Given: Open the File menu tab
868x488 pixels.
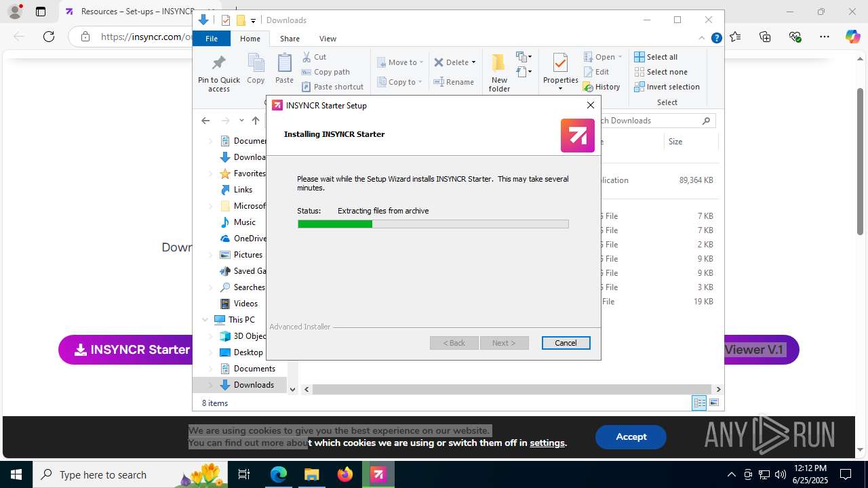Looking at the screenshot, I should pos(212,39).
